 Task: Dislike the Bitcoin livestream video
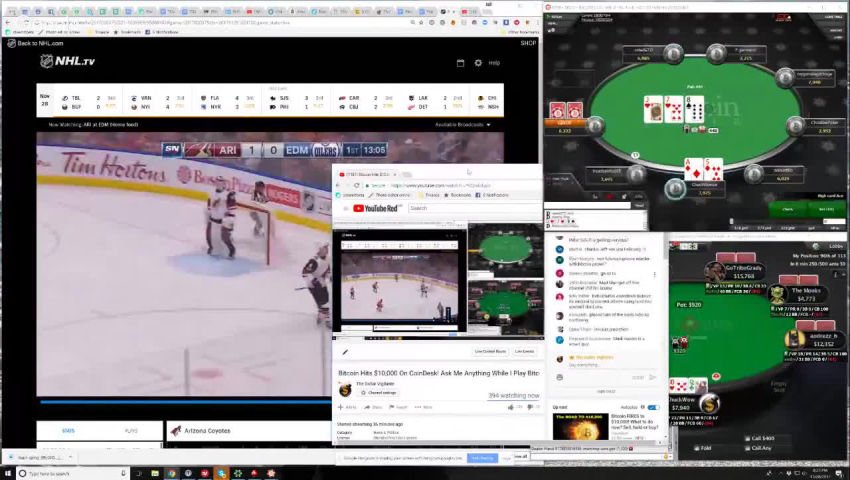click(x=530, y=407)
